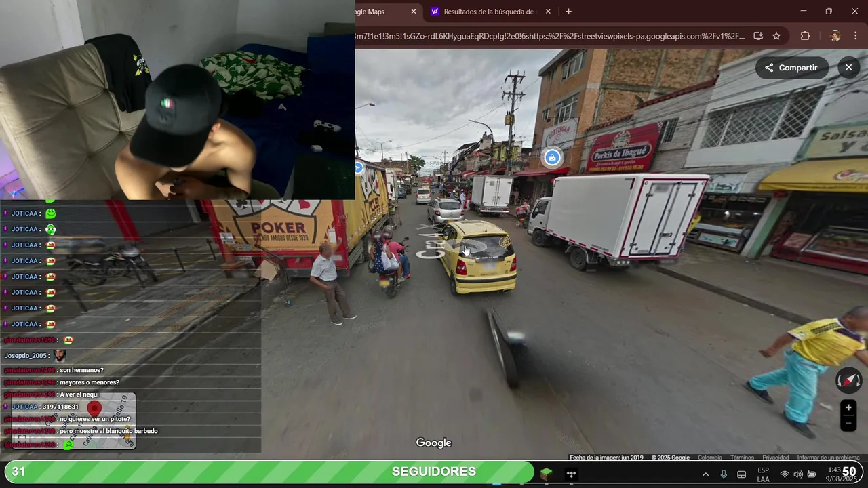This screenshot has width=868, height=488.
Task: Click chat message 'pero muestre al blanquito barbudo'
Action: pyautogui.click(x=108, y=431)
